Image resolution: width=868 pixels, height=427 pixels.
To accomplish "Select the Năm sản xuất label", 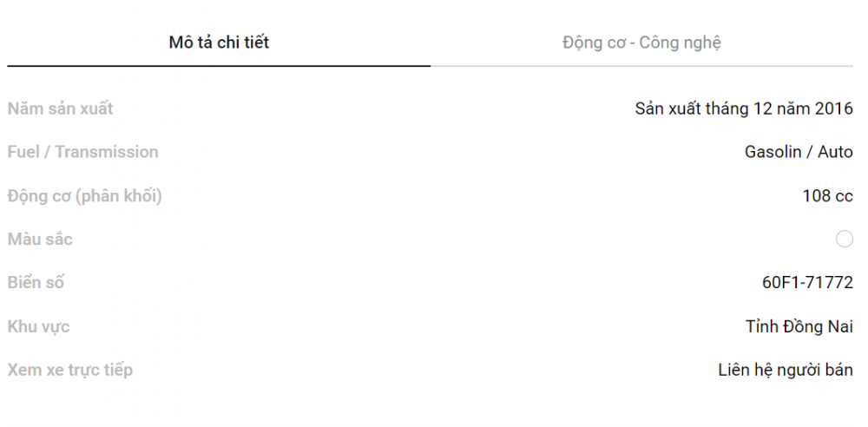I will coord(61,108).
